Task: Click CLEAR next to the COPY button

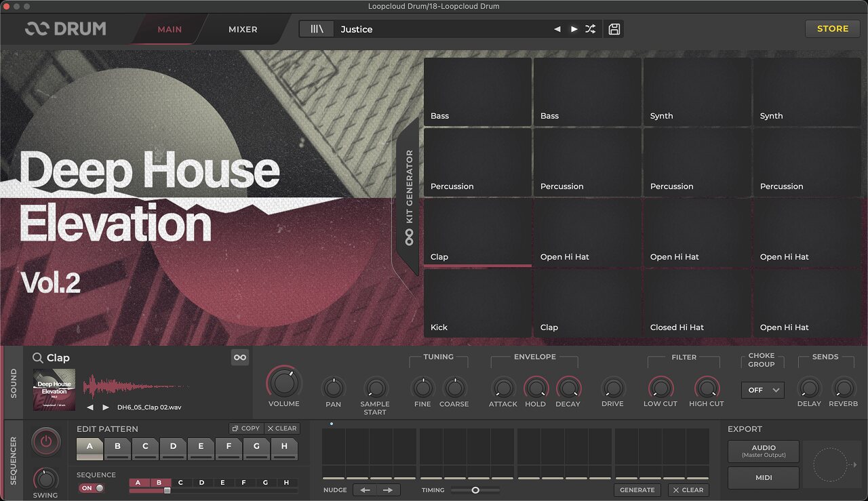Action: pyautogui.click(x=281, y=428)
